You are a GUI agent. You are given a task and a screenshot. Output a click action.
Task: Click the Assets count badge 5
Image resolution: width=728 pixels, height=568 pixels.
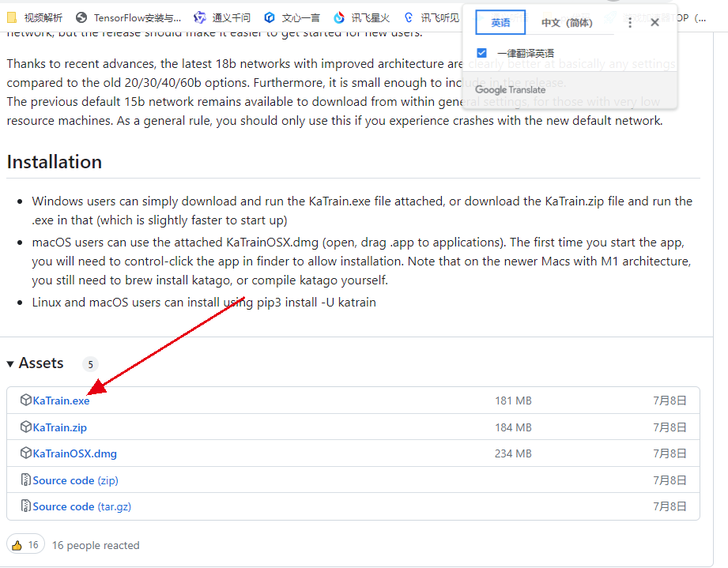click(x=91, y=364)
